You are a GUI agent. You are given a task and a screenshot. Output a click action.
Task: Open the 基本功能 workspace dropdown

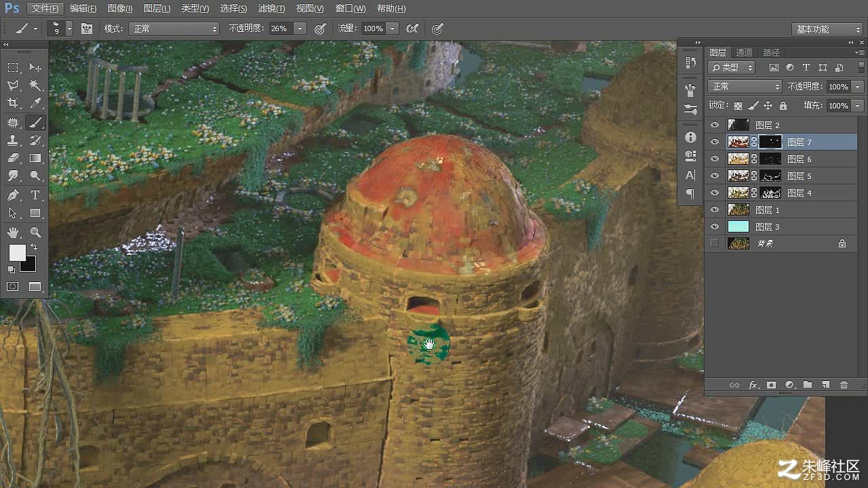pos(827,29)
